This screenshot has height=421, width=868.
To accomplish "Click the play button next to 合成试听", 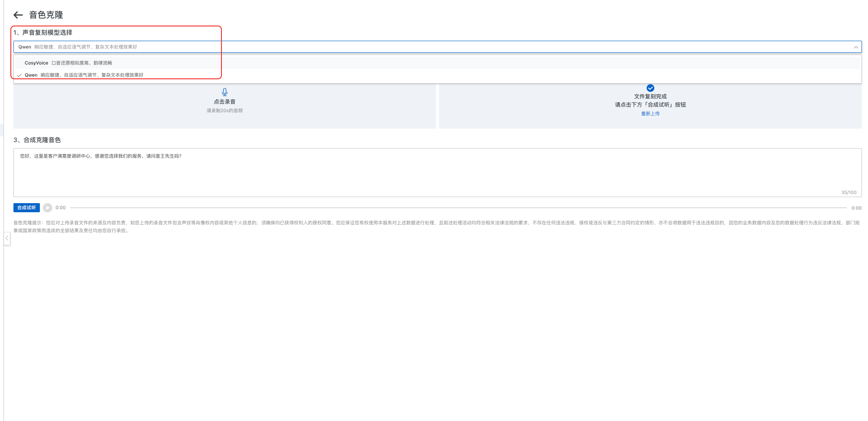I will [x=48, y=208].
